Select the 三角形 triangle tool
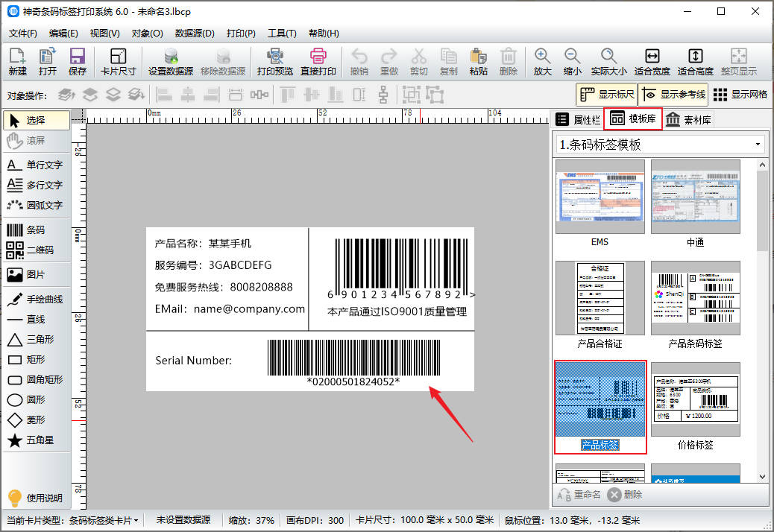 coord(36,339)
